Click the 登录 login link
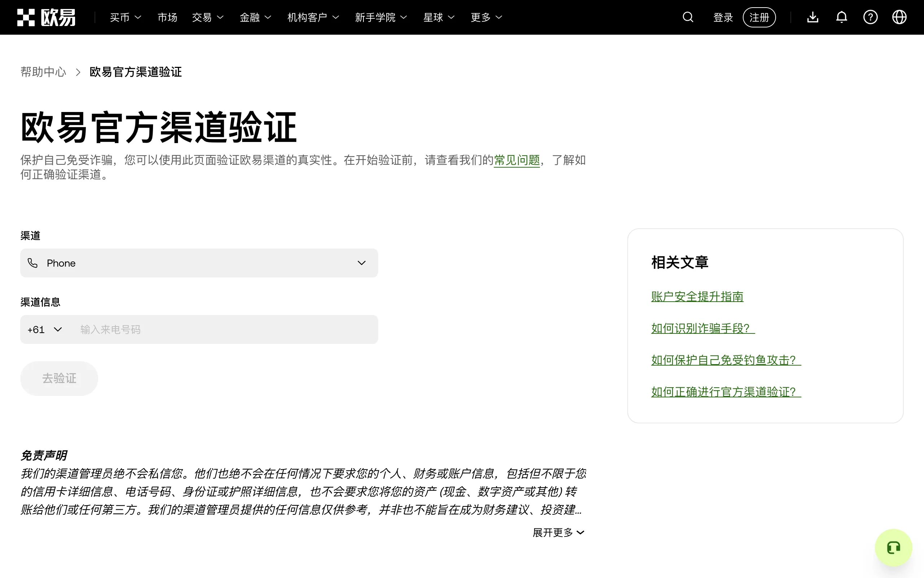This screenshot has height=578, width=924. pyautogui.click(x=723, y=17)
